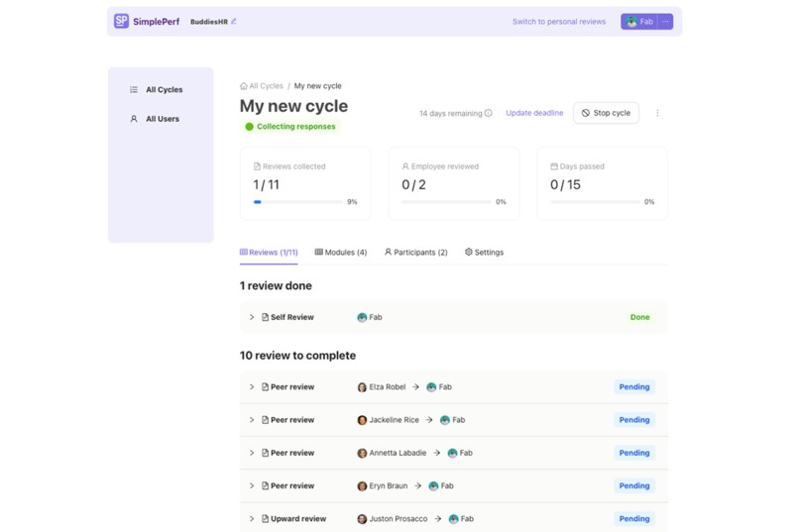Screen dimensions: 799x532
Task: Click Pending badge for Elza Robel
Action: [634, 387]
